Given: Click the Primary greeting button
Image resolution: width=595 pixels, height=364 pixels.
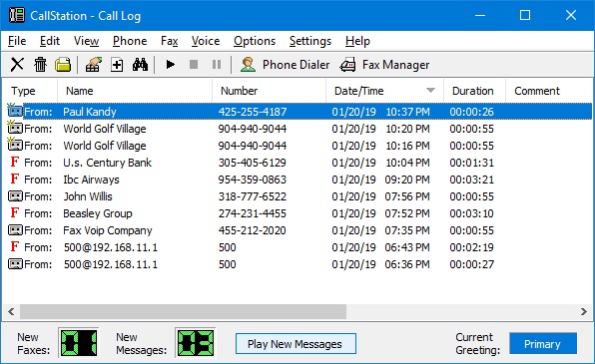Looking at the screenshot, I should coord(543,343).
